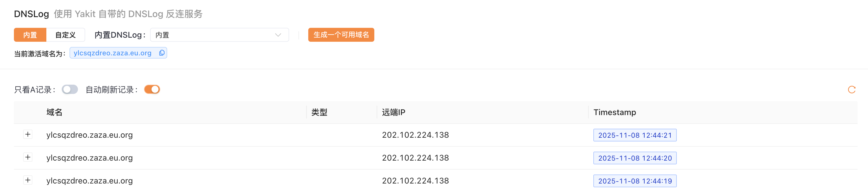Open the 内置DNSLog dropdown
Viewport: 868px width, 189px height.
pos(216,35)
